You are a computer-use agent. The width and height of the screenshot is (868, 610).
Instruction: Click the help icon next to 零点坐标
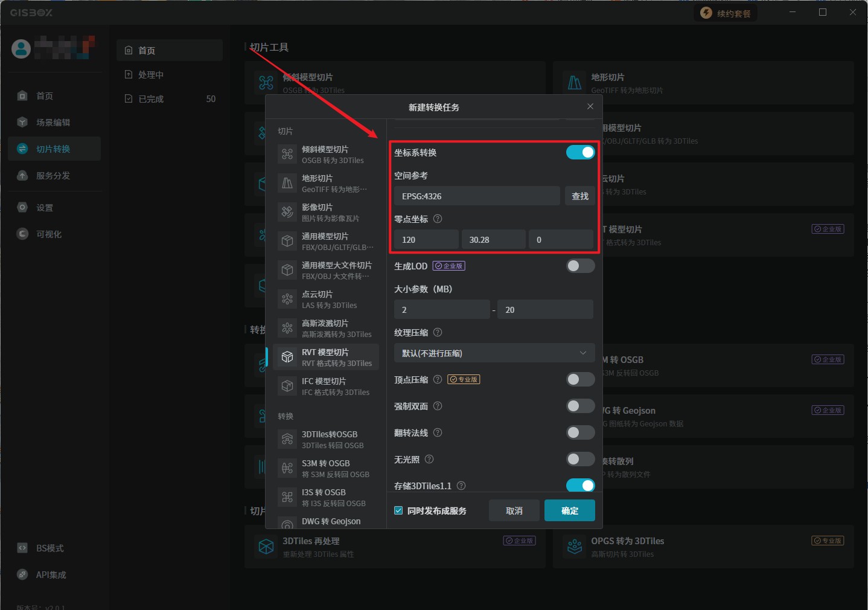click(x=438, y=219)
